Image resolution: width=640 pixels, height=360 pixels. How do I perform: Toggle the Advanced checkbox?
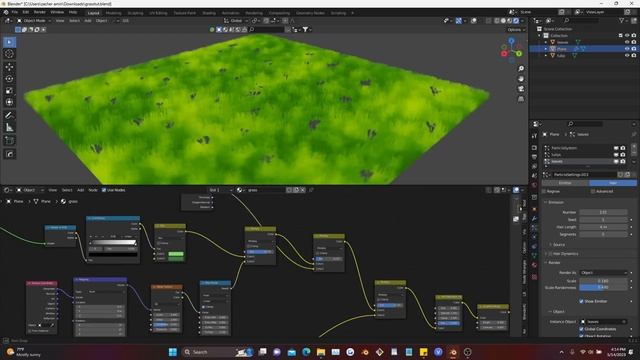[593, 191]
